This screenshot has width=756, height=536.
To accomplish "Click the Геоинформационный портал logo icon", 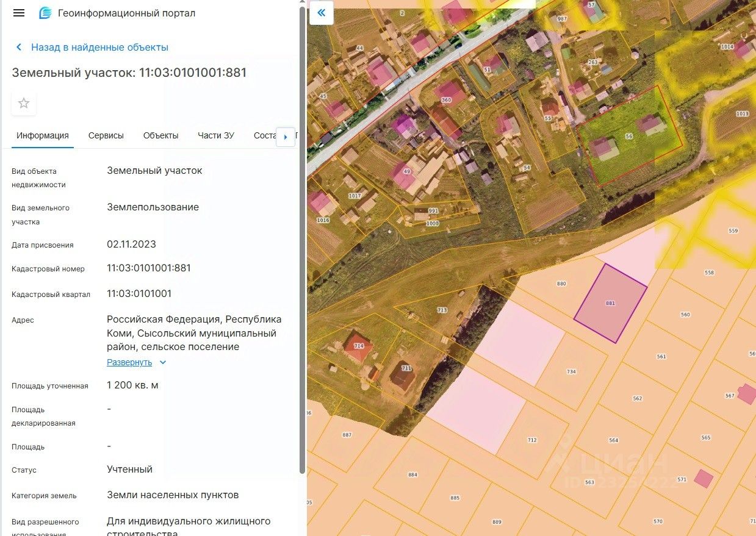I will (45, 13).
